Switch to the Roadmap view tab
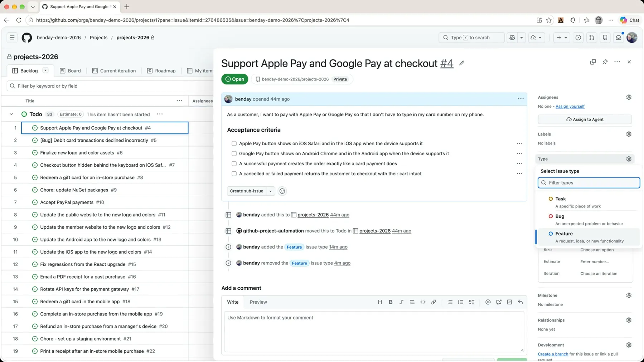The height and width of the screenshot is (362, 644). click(161, 71)
